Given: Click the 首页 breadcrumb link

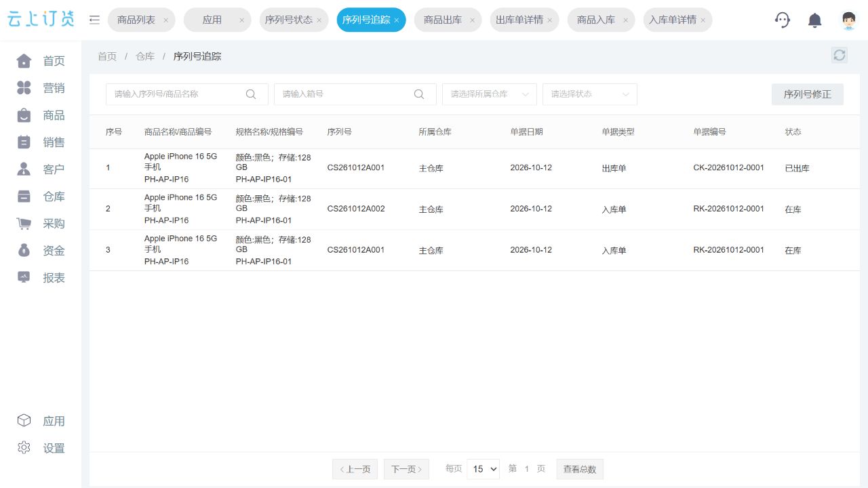Looking at the screenshot, I should pyautogui.click(x=107, y=56).
